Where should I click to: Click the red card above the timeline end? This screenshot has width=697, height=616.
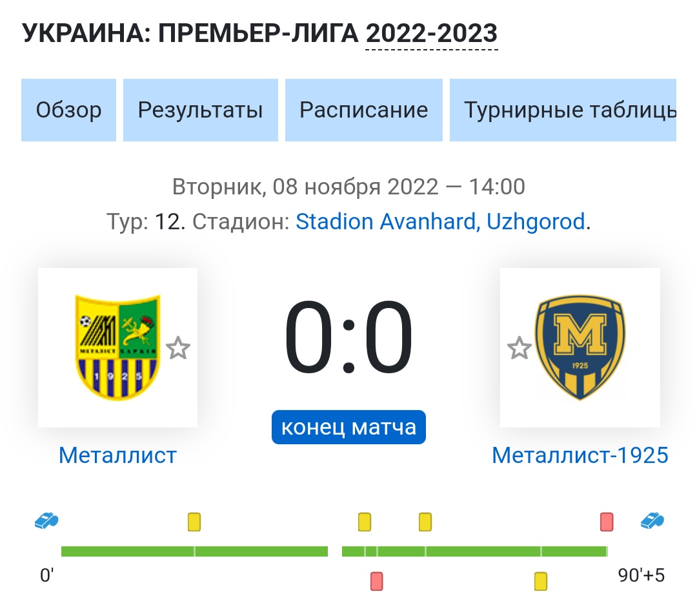[607, 522]
